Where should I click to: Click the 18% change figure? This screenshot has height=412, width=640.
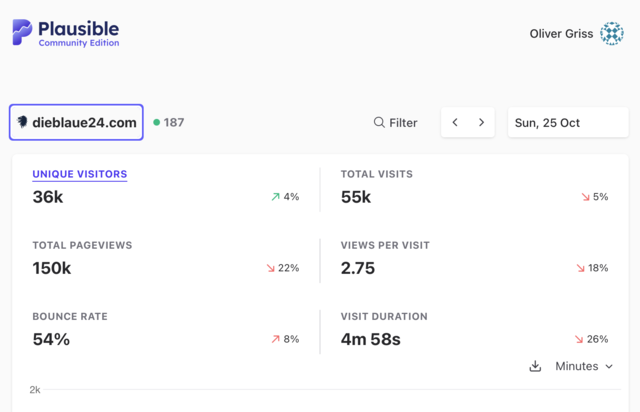point(598,268)
